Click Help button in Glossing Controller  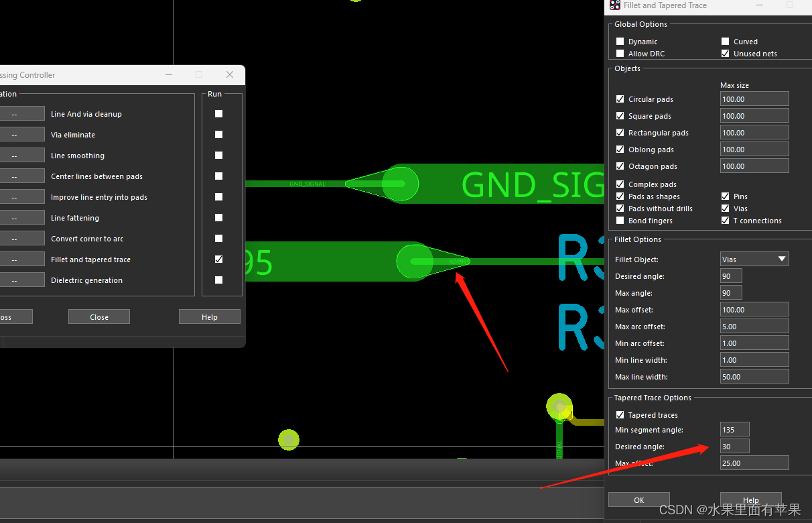click(x=209, y=317)
